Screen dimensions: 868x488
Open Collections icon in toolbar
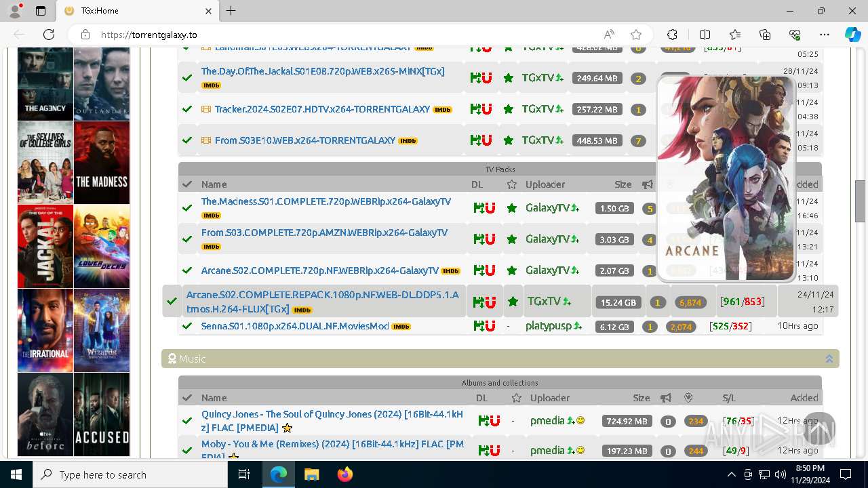[x=765, y=35]
